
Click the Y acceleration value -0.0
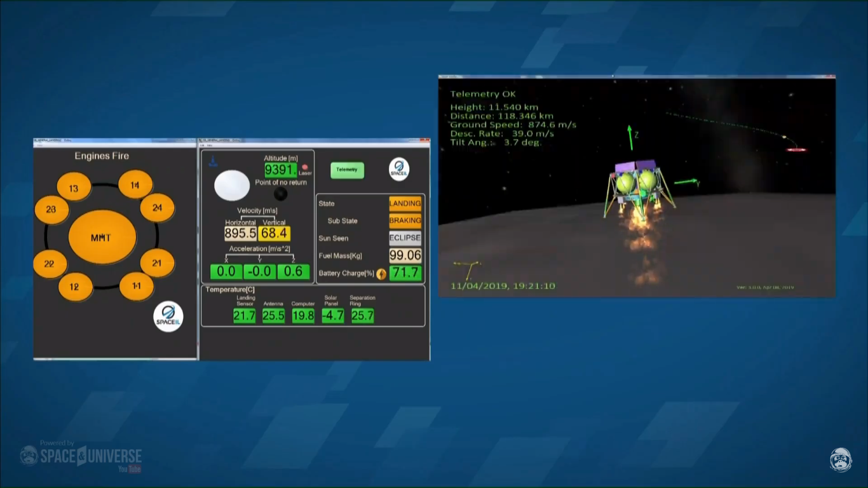pyautogui.click(x=260, y=272)
